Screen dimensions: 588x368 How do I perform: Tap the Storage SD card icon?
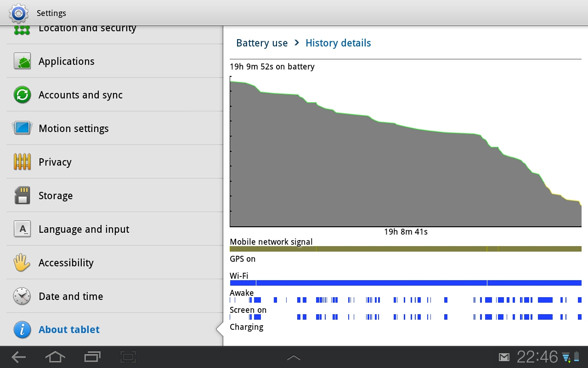(23, 195)
